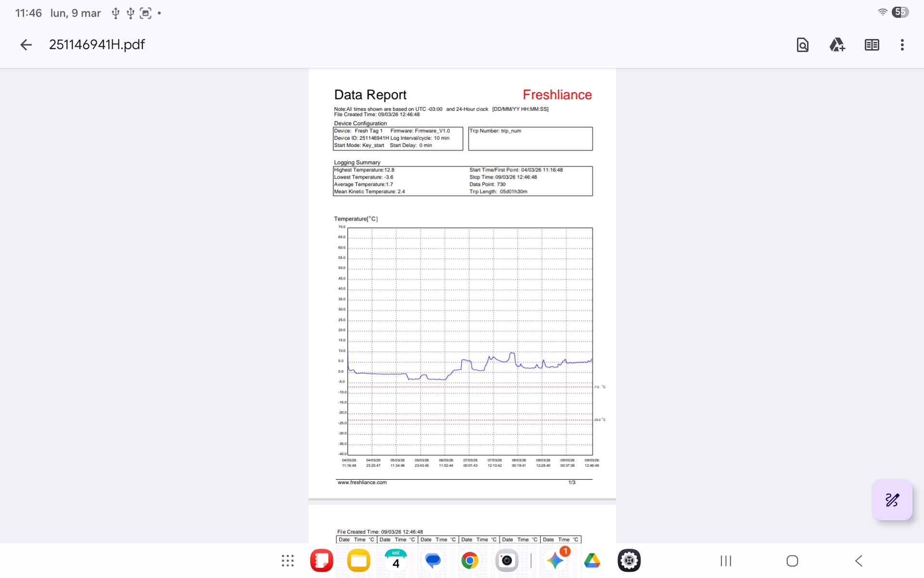Image resolution: width=924 pixels, height=578 pixels.
Task: Launch the red notes app icon
Action: click(x=321, y=561)
